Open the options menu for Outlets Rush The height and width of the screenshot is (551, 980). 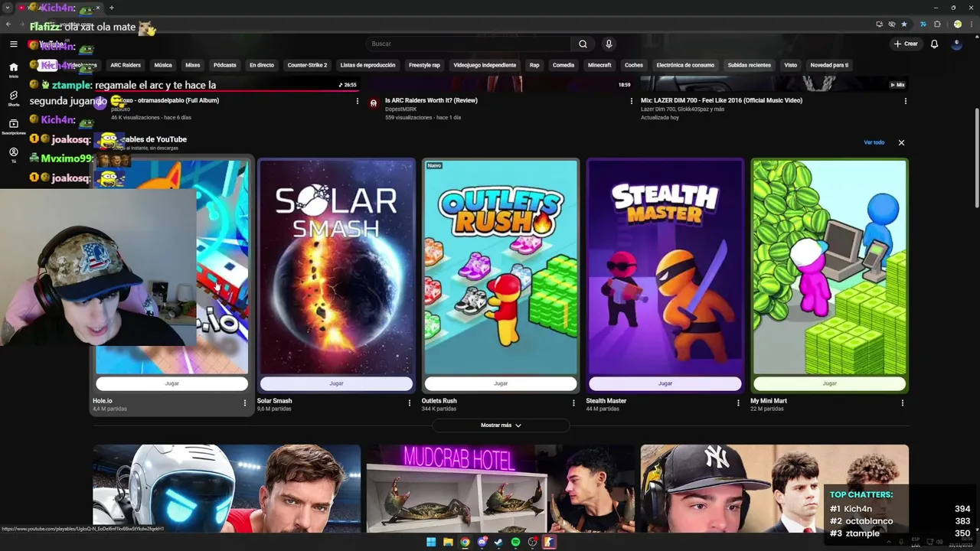click(573, 403)
